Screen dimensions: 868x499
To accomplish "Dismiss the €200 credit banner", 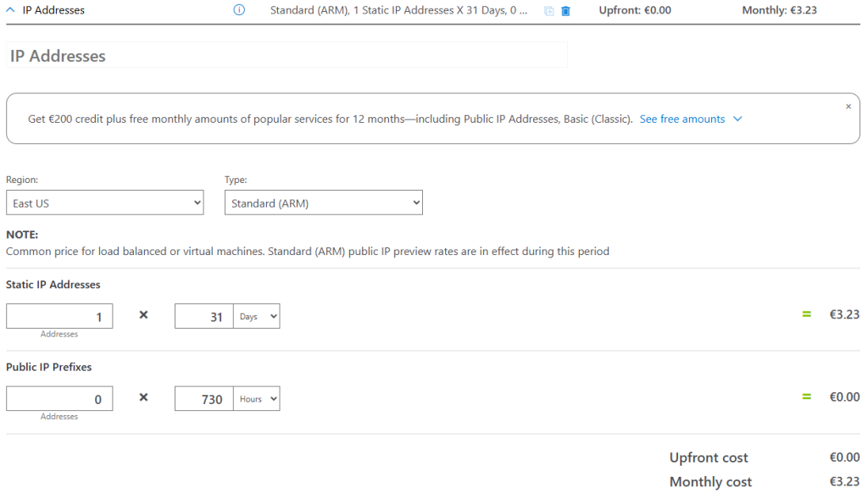I will 848,106.
